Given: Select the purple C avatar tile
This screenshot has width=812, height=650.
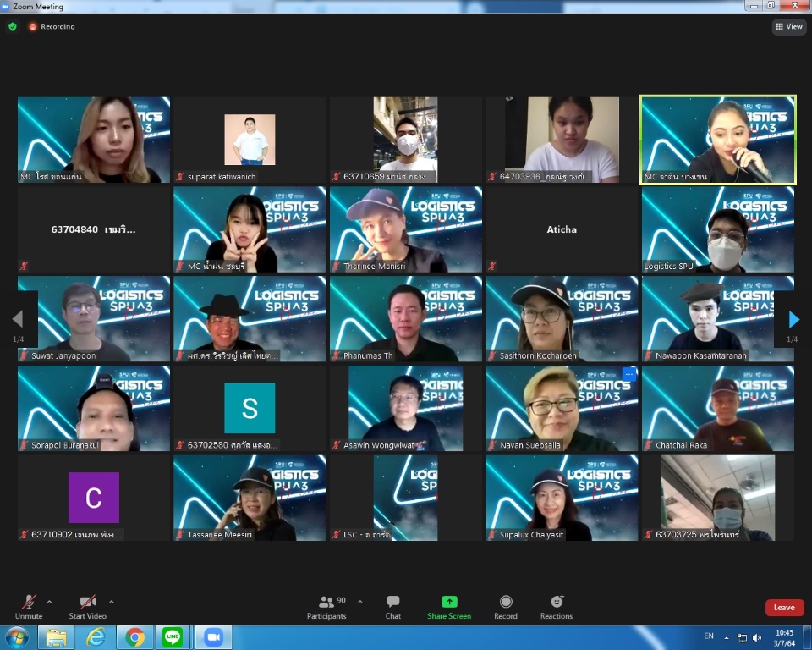Looking at the screenshot, I should [x=94, y=498].
